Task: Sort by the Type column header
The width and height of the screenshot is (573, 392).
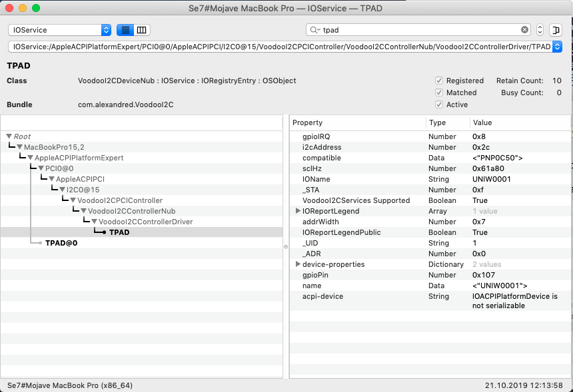Action: point(447,123)
